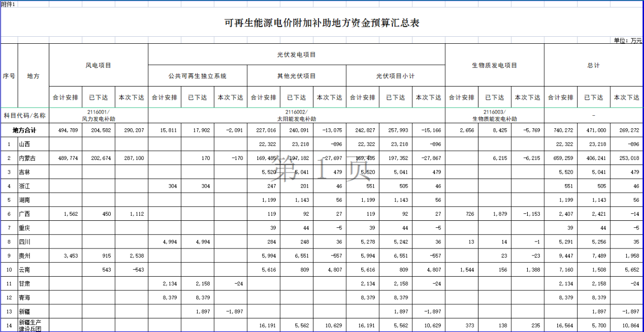The width and height of the screenshot is (644, 332).
Task: Select the 单位：万元 cell
Action: pyautogui.click(x=628, y=40)
